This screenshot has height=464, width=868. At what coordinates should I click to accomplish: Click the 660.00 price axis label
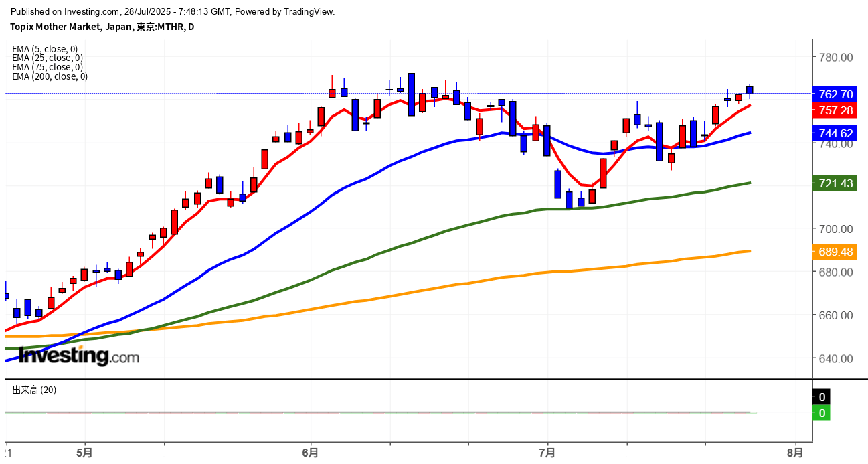pyautogui.click(x=836, y=315)
